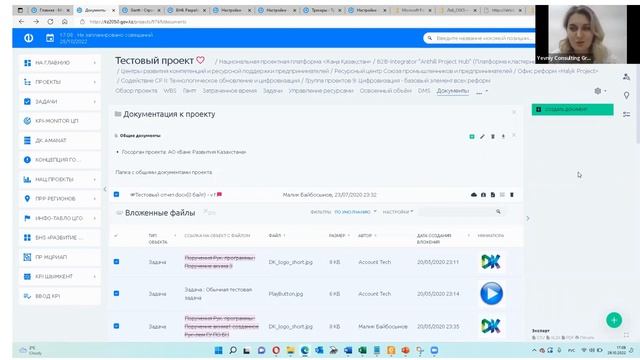Click the ЗАДАЧИ sidebar icon
640x360 pixels.
[x=27, y=101]
